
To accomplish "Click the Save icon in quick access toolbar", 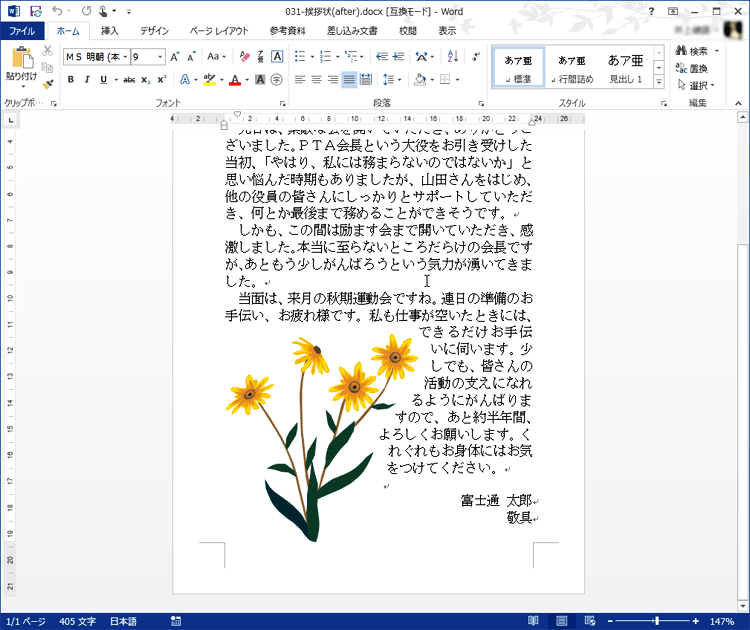I will [x=35, y=11].
